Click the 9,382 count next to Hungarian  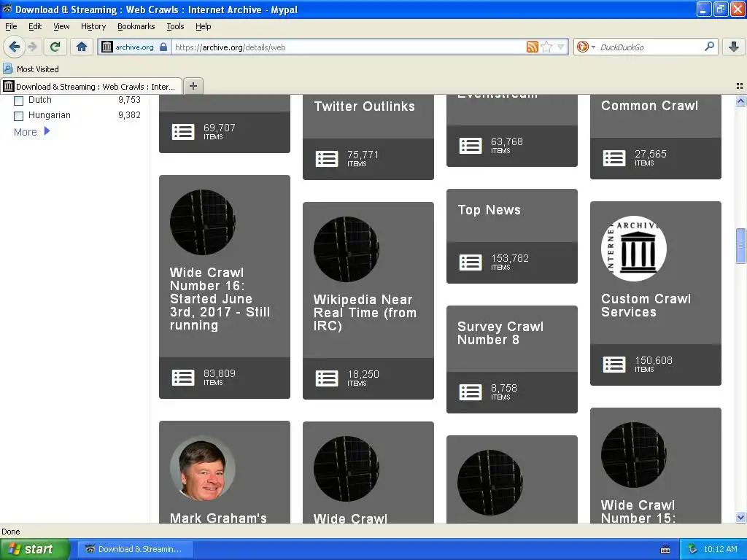129,115
